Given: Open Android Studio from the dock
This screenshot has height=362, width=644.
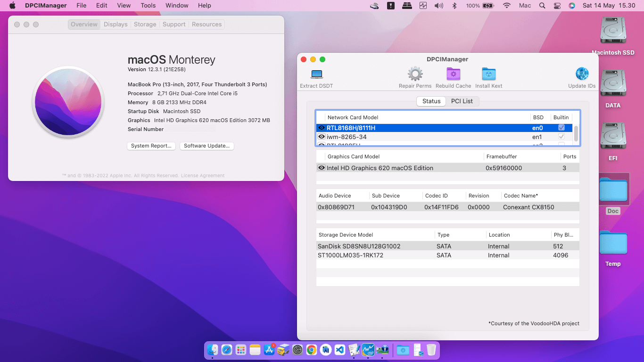Looking at the screenshot, I should click(325, 350).
